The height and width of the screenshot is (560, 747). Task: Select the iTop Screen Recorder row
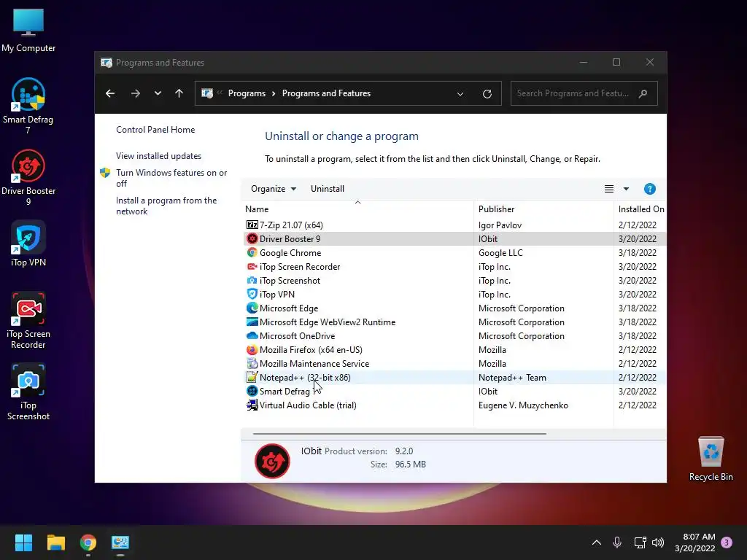pos(455,267)
